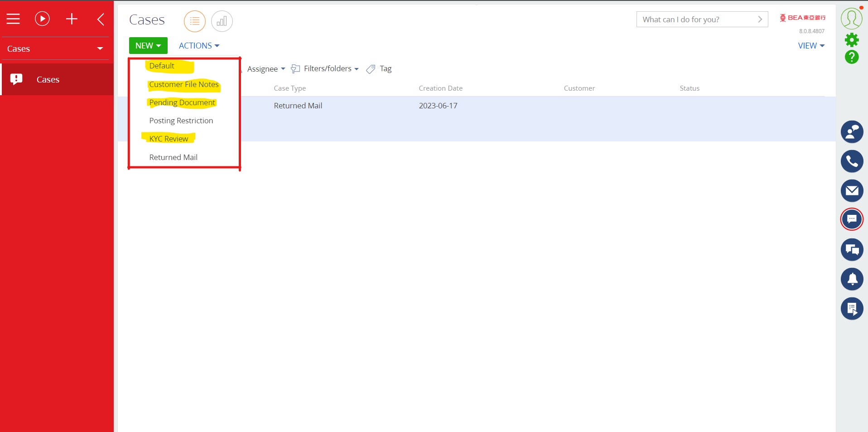868x432 pixels.
Task: Toggle the analytics dashboard view for Cases
Action: (222, 21)
